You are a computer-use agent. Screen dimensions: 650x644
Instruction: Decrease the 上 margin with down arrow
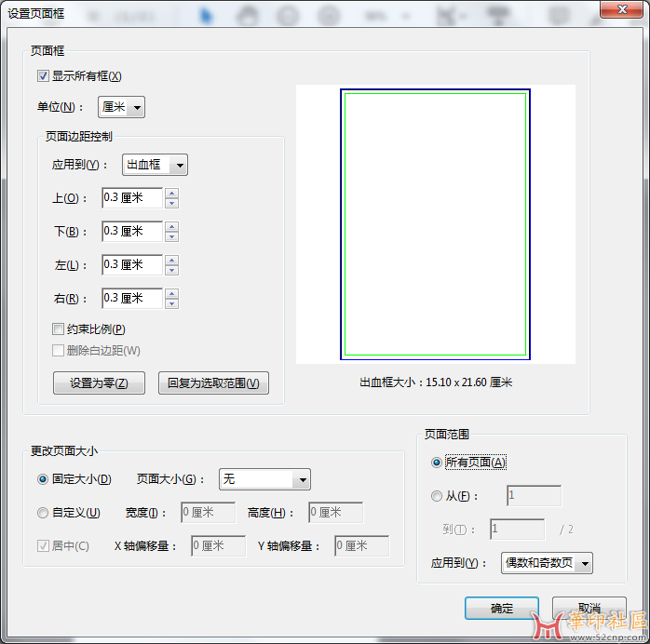(171, 204)
